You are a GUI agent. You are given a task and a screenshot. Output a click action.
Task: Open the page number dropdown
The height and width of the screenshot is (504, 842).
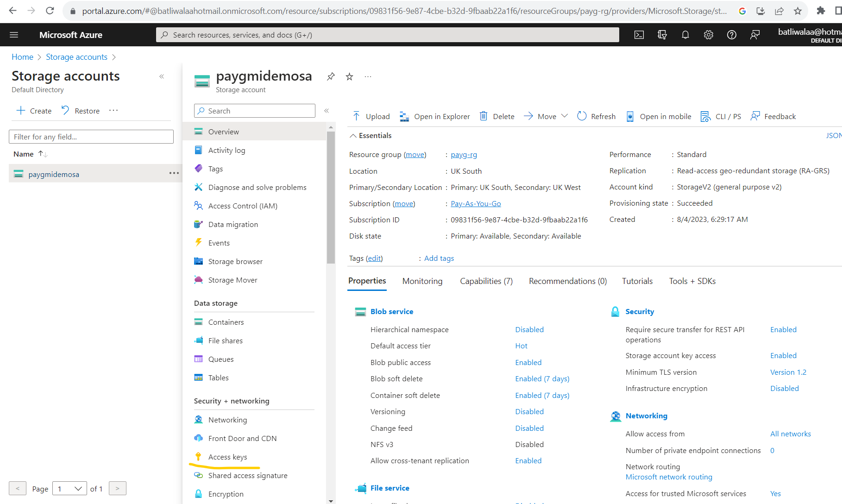click(69, 488)
